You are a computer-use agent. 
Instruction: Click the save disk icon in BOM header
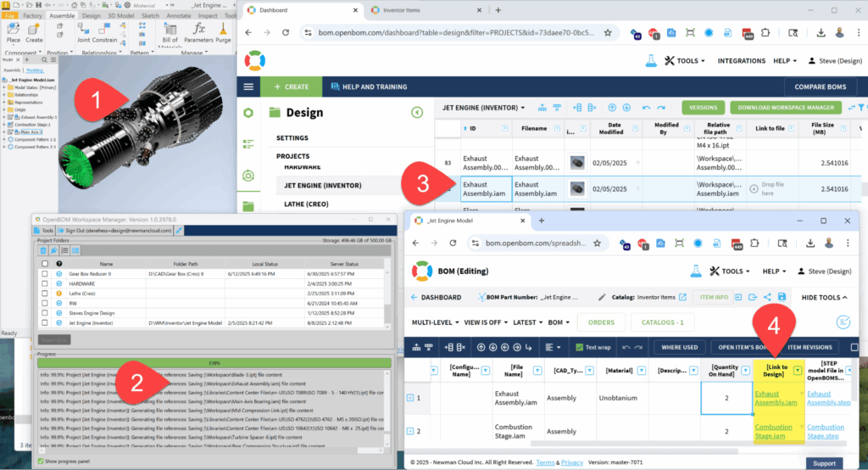coord(782,297)
